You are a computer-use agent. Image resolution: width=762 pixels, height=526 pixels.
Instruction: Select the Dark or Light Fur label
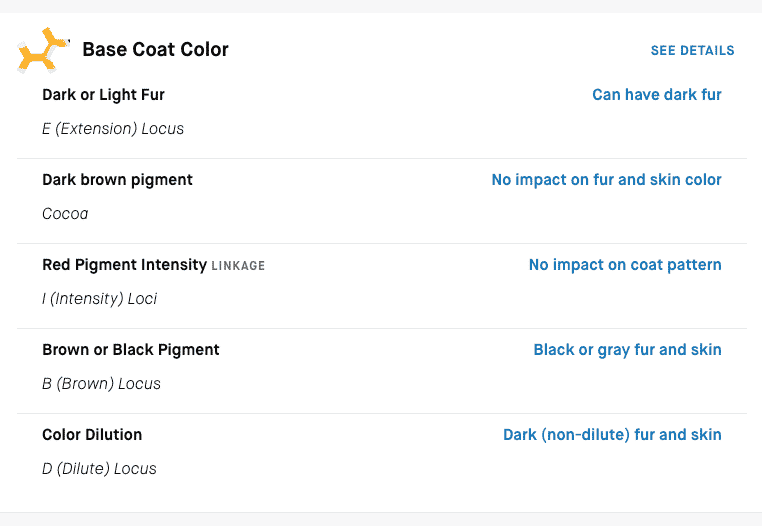click(104, 95)
